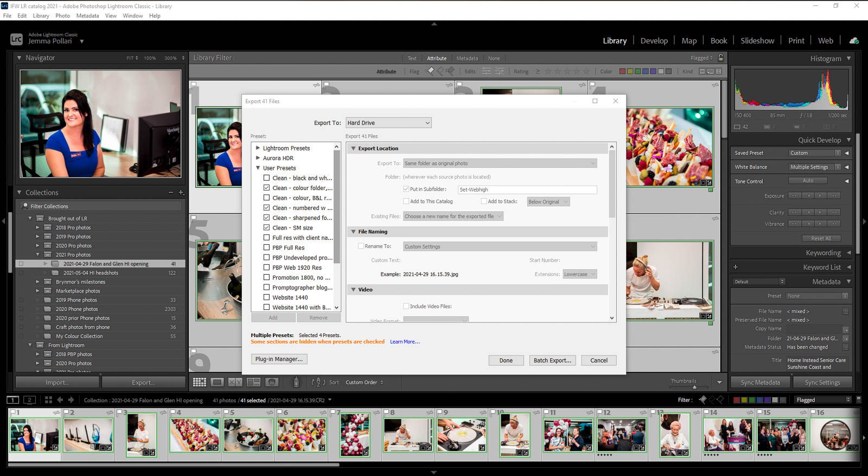Filter by the red color label swatch
868x476 pixels.
[x=622, y=71]
